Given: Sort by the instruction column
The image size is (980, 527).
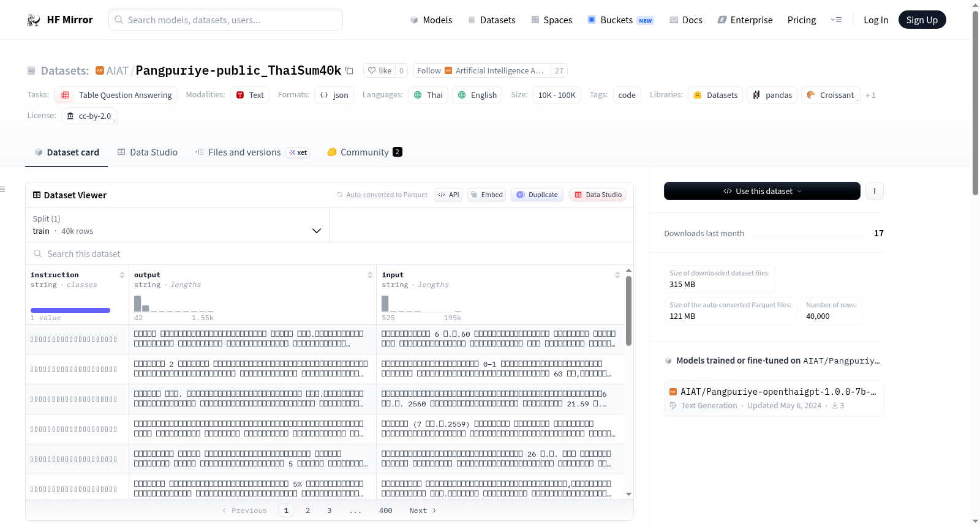Looking at the screenshot, I should pos(122,275).
